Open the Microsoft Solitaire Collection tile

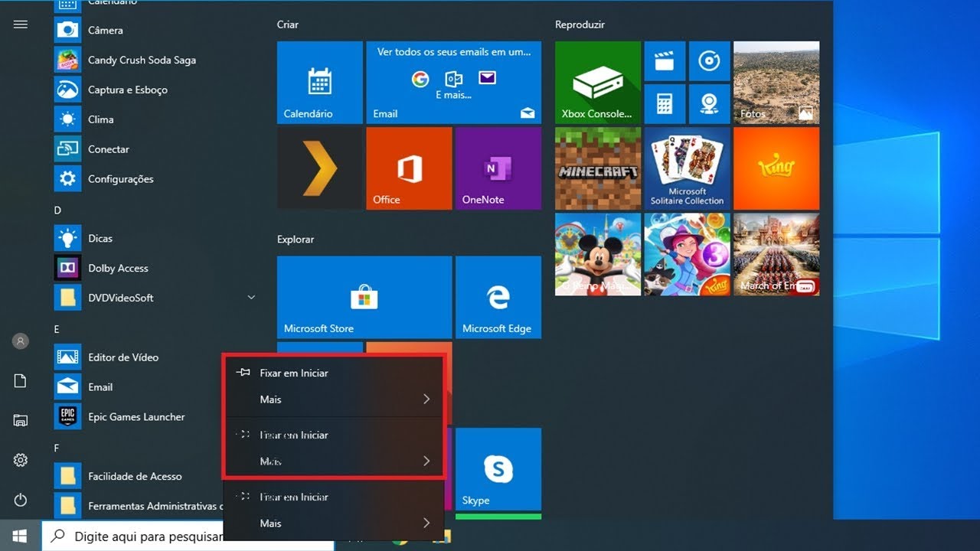(687, 168)
